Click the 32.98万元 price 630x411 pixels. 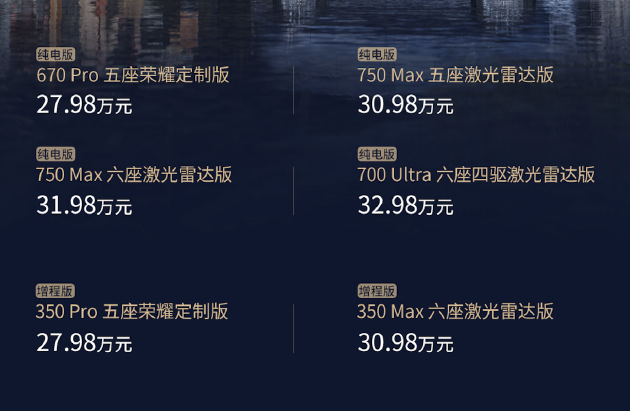click(x=406, y=205)
